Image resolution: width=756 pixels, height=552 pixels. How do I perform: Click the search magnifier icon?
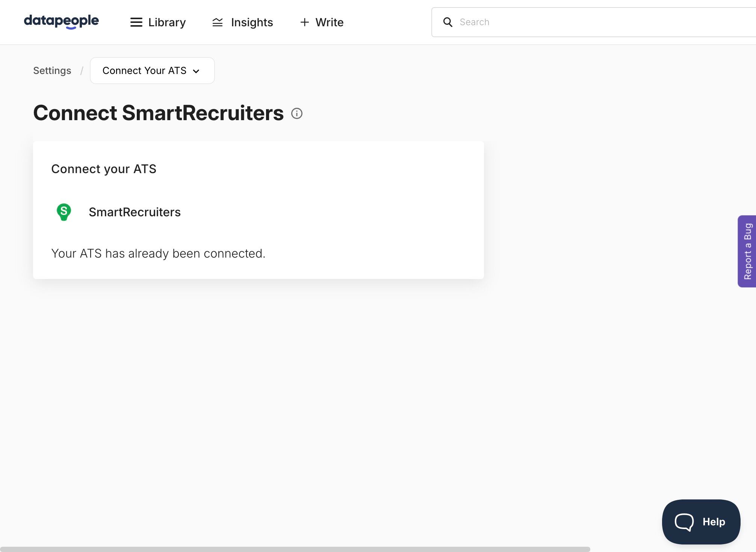(x=448, y=22)
